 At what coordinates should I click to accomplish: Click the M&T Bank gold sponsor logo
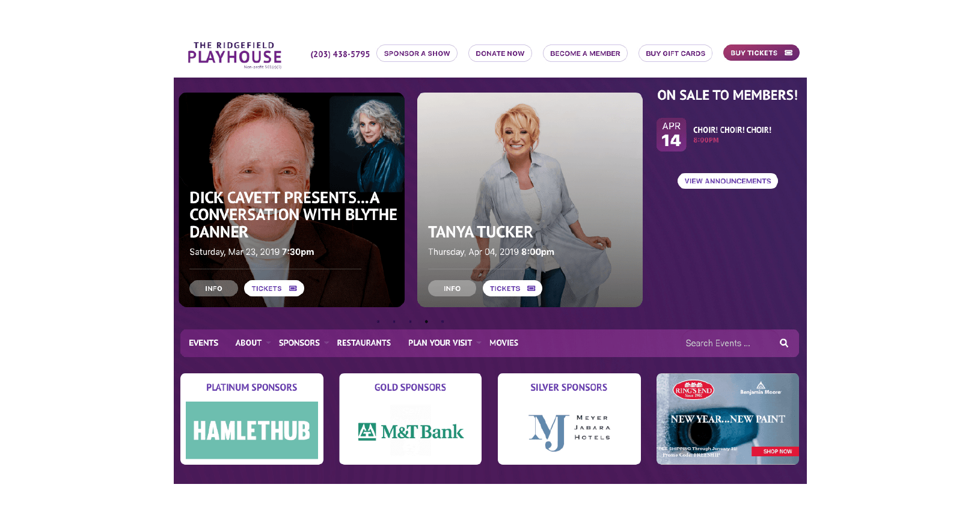pos(411,432)
